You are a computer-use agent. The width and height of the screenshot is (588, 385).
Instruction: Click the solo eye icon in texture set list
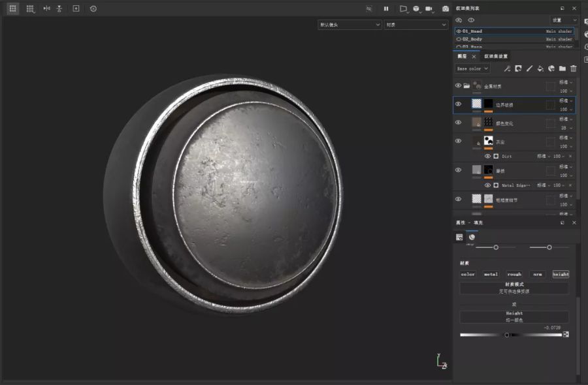click(471, 20)
